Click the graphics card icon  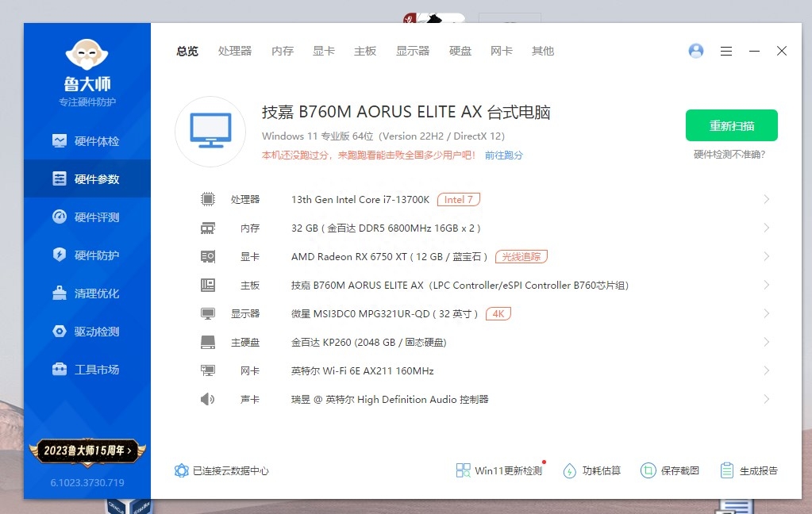tap(208, 256)
